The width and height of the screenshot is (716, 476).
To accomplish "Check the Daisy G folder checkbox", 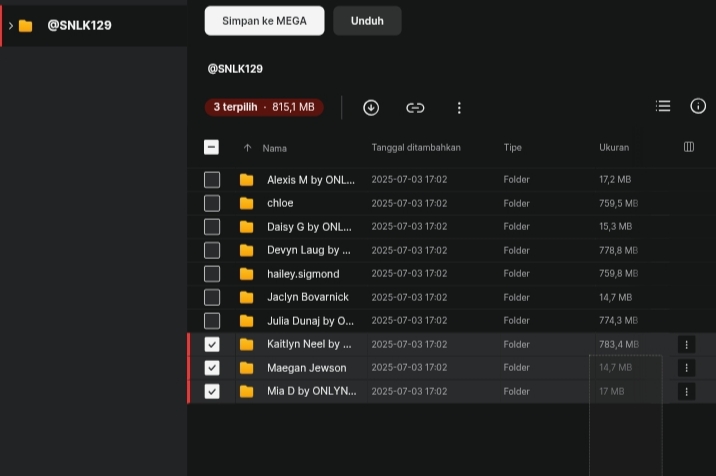I will tap(212, 227).
